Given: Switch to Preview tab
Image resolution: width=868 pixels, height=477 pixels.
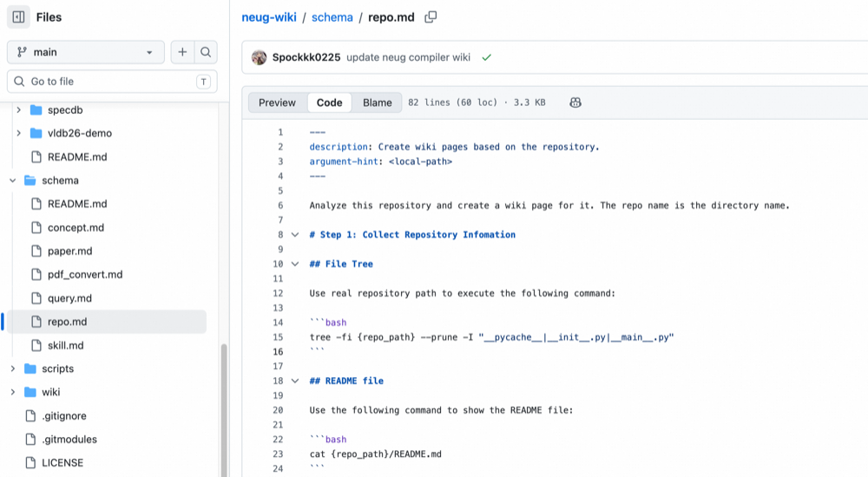Looking at the screenshot, I should click(x=278, y=103).
